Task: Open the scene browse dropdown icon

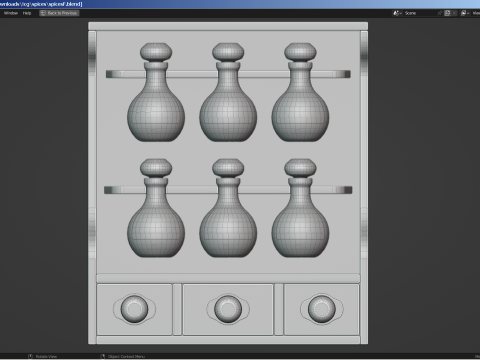Action: point(397,13)
